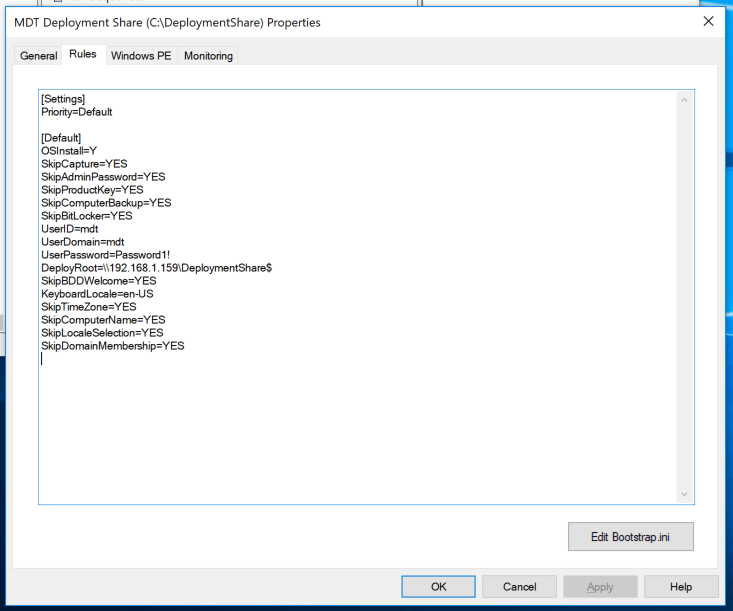Click the UserDomain=mdt line
Viewport: 733px width, 611px height.
click(x=83, y=242)
